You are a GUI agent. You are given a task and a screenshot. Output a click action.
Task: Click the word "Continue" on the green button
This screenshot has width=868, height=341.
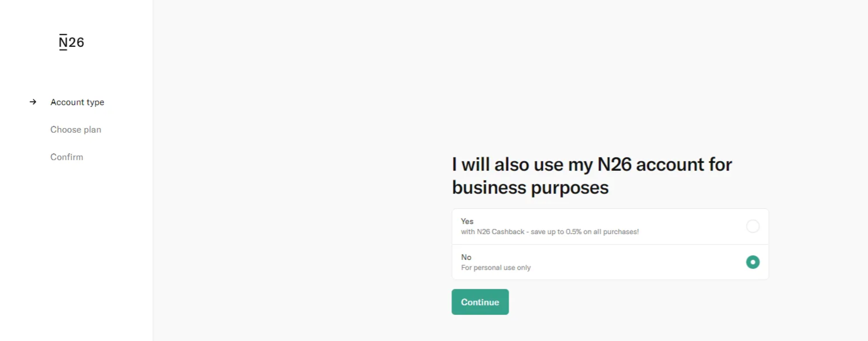[x=480, y=302]
